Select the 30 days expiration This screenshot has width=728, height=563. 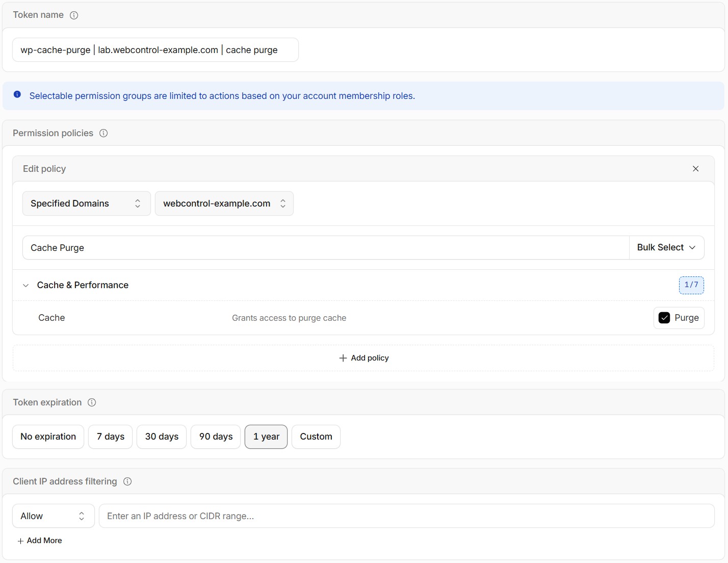pos(162,437)
